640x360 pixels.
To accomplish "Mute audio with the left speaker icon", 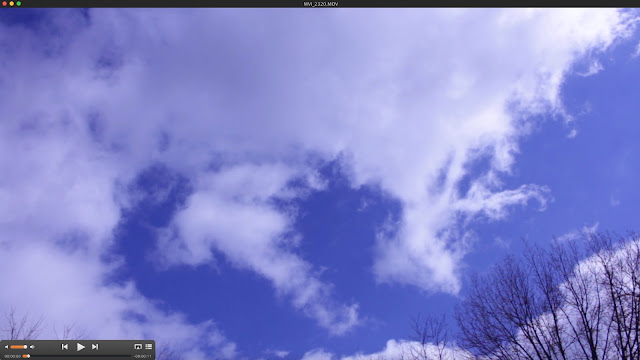I will tap(6, 347).
